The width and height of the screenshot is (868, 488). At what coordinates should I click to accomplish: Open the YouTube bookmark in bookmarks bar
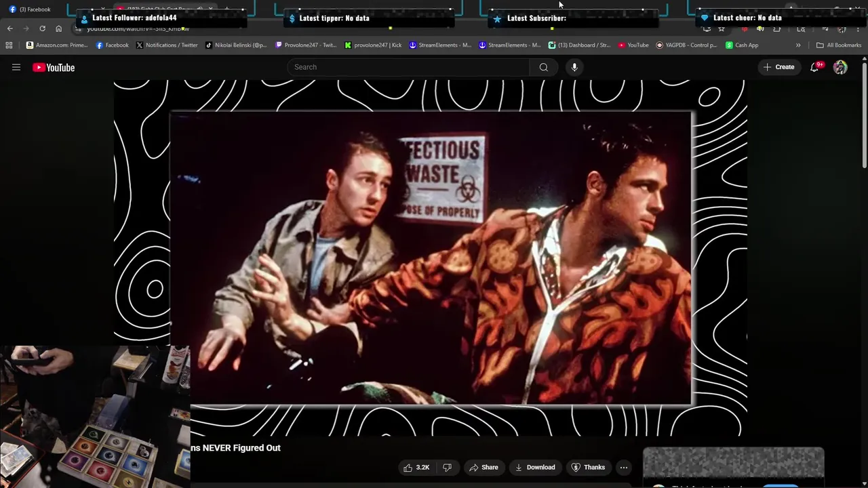coord(633,45)
